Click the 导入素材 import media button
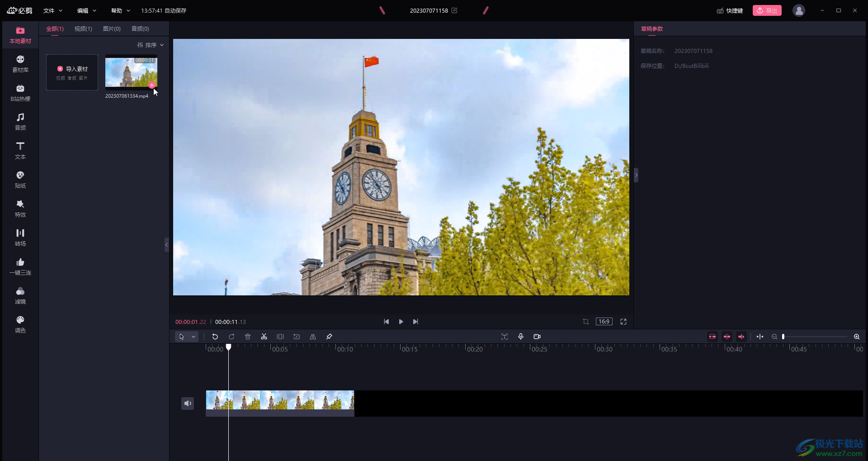Viewport: 868px width, 461px height. (x=72, y=72)
